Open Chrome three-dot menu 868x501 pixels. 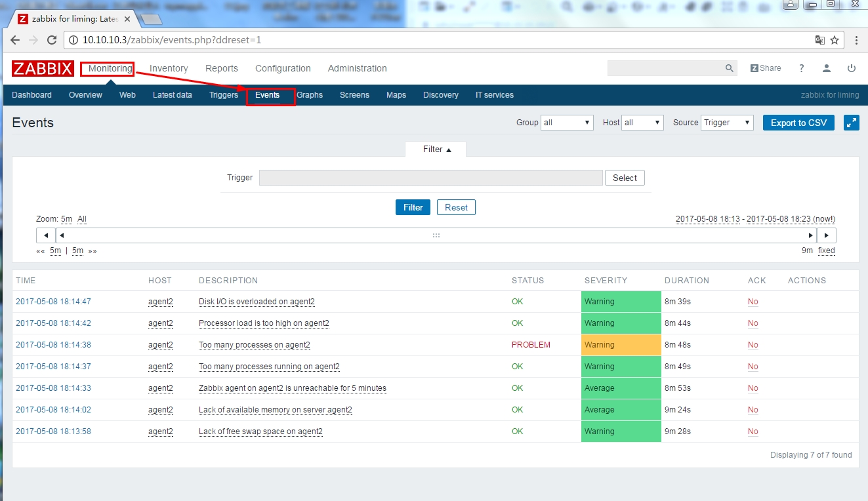coord(856,40)
